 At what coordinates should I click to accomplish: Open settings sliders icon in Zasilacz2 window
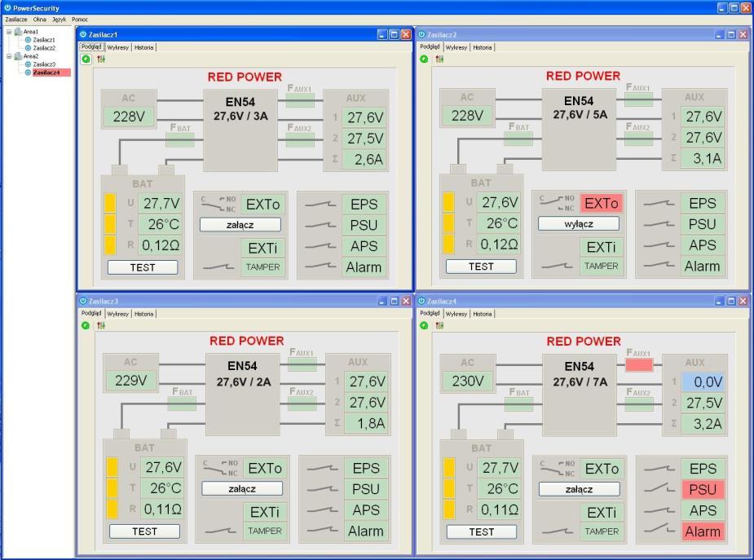click(439, 59)
